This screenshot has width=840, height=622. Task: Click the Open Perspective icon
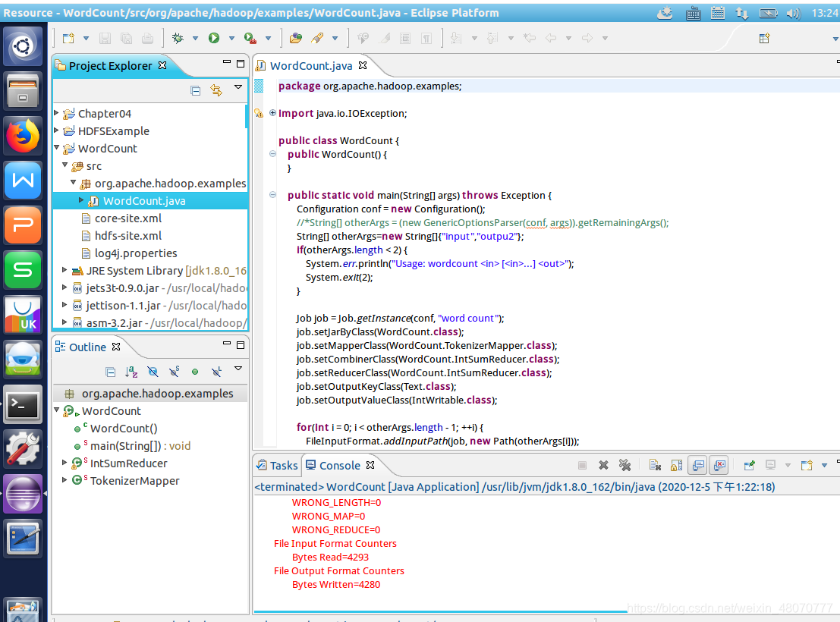764,38
